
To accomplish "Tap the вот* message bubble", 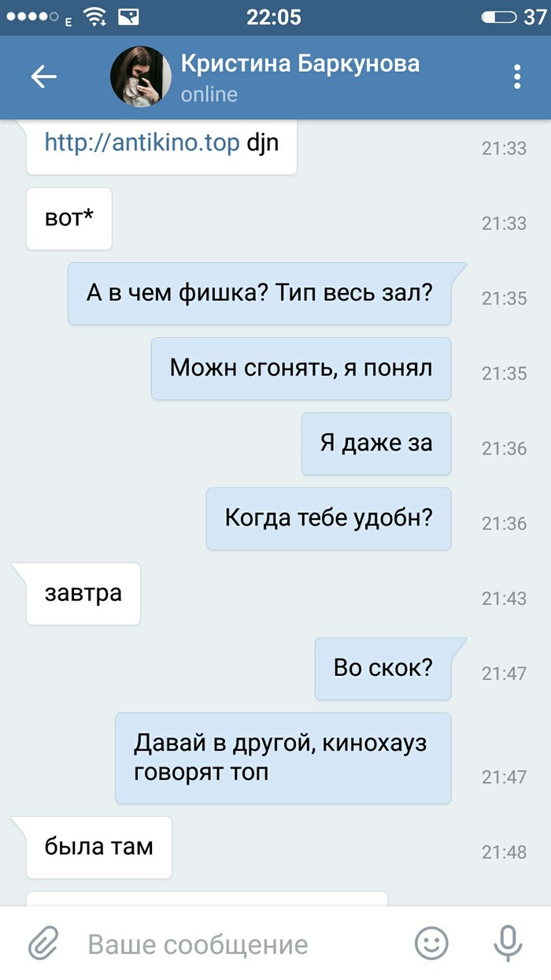I will pyautogui.click(x=69, y=218).
